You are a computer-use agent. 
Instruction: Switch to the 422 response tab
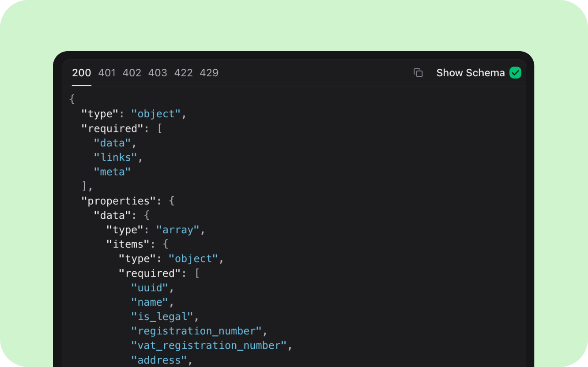click(183, 73)
